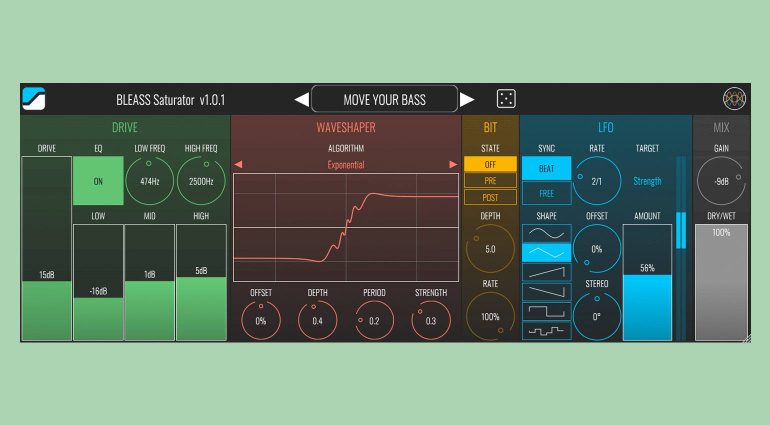
Task: Select the random step LFO shape
Action: (547, 331)
